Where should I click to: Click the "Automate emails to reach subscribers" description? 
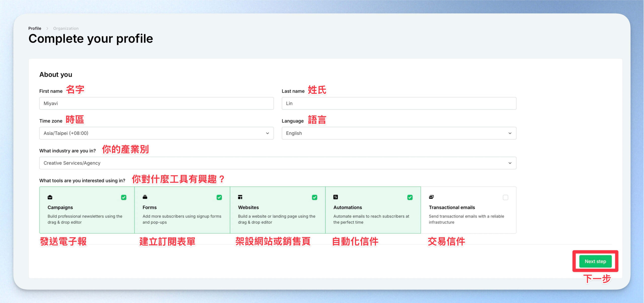[x=371, y=219]
